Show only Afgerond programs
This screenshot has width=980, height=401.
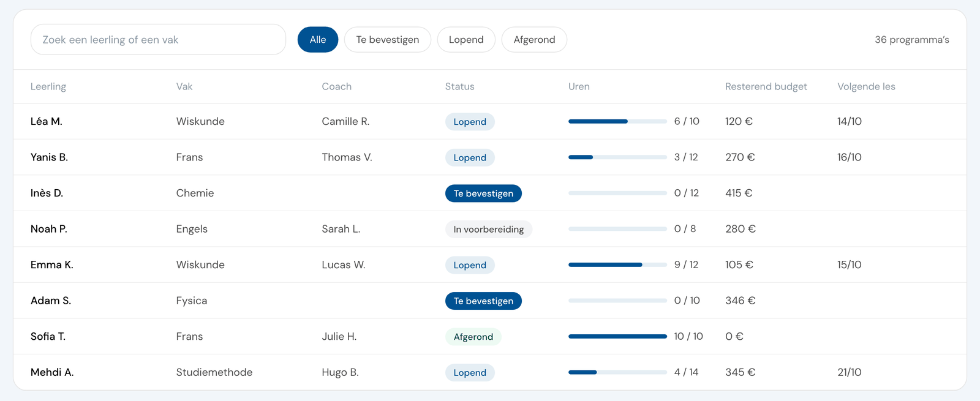534,40
